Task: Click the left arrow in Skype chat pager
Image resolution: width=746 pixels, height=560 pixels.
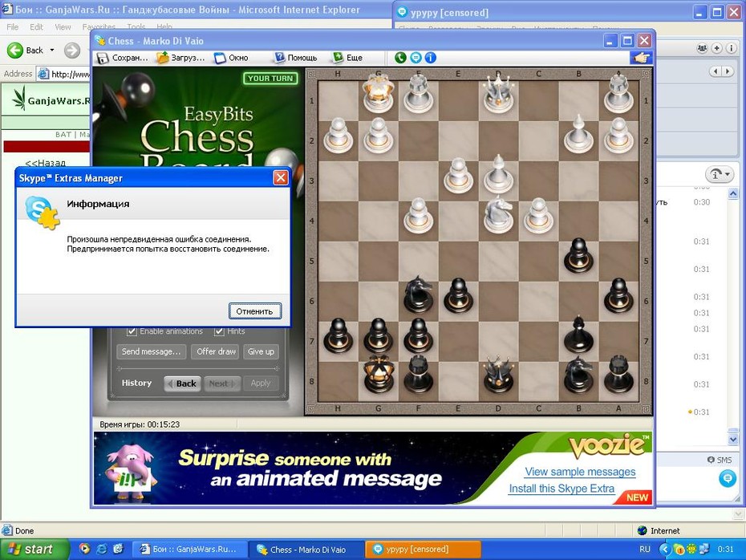Action: pyautogui.click(x=716, y=71)
